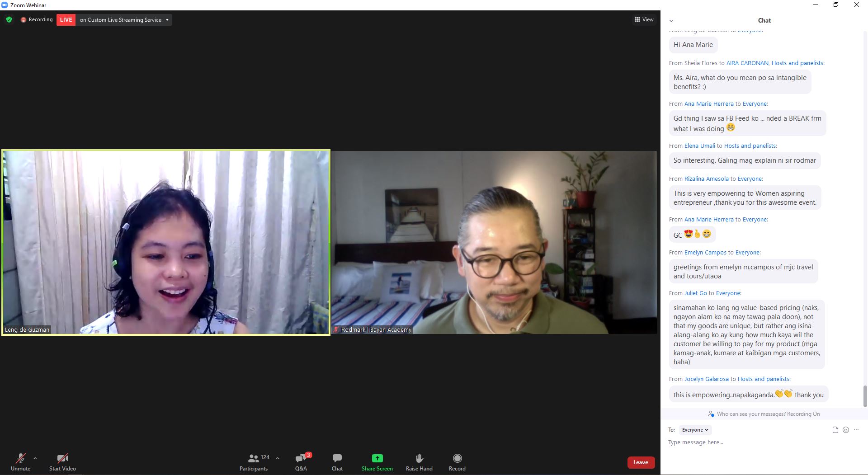The image size is (868, 475).
Task: Select Rodmark Bayan Academy video tile
Action: [494, 242]
